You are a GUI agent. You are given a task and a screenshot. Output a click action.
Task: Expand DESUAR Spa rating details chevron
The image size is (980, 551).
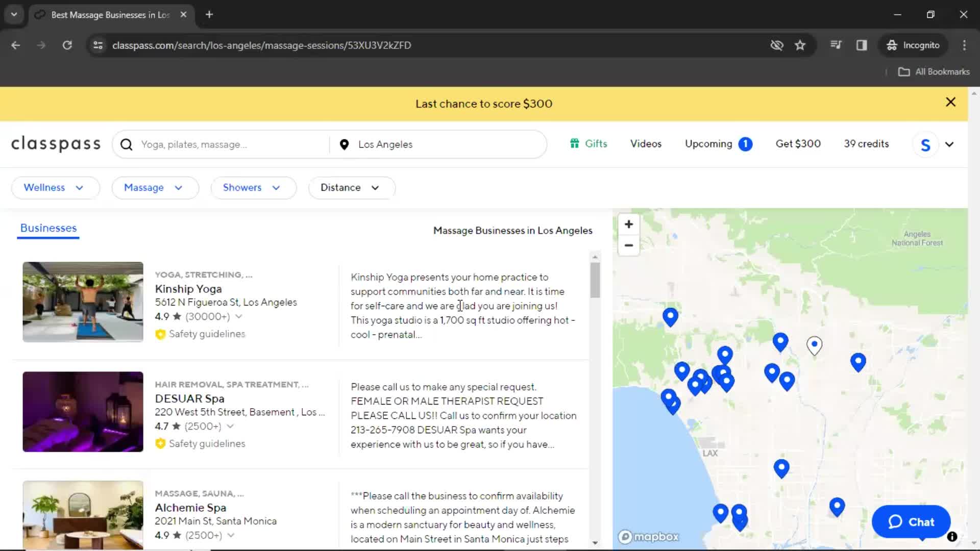click(230, 426)
